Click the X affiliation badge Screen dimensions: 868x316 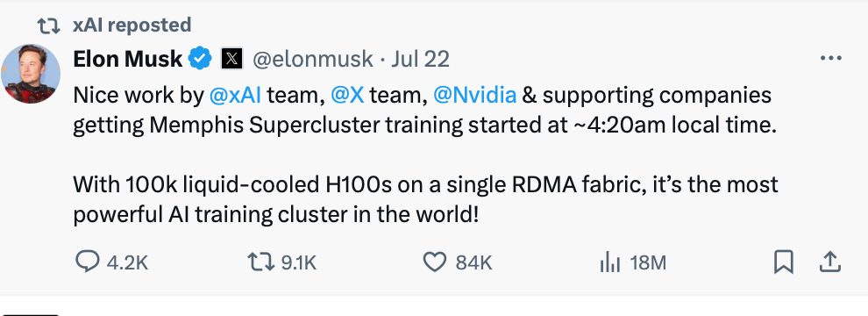(x=232, y=59)
